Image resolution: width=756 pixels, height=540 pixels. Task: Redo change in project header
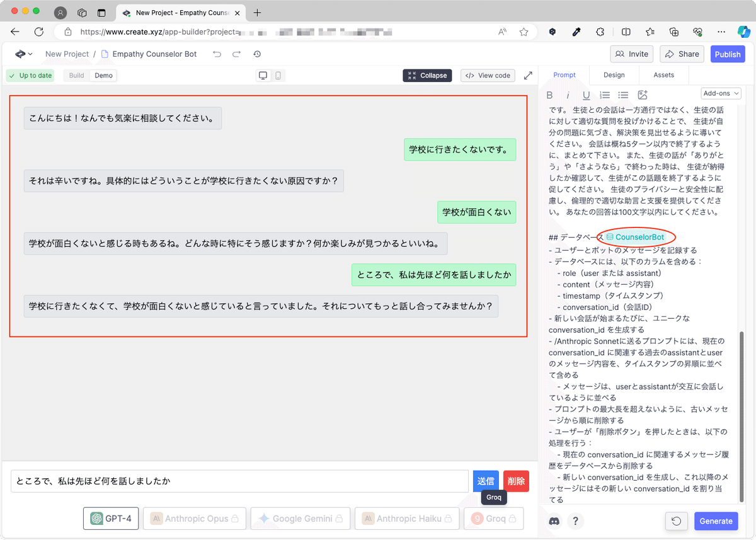pos(237,54)
